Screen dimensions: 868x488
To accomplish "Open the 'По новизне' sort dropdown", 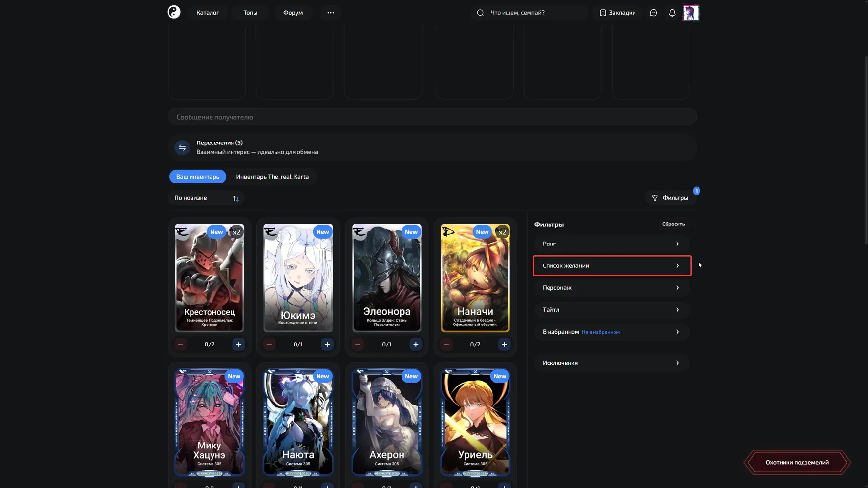I will (x=206, y=198).
